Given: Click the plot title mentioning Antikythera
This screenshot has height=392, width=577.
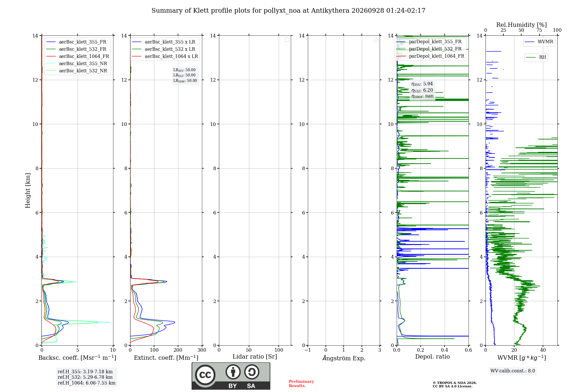Looking at the screenshot, I should (288, 11).
